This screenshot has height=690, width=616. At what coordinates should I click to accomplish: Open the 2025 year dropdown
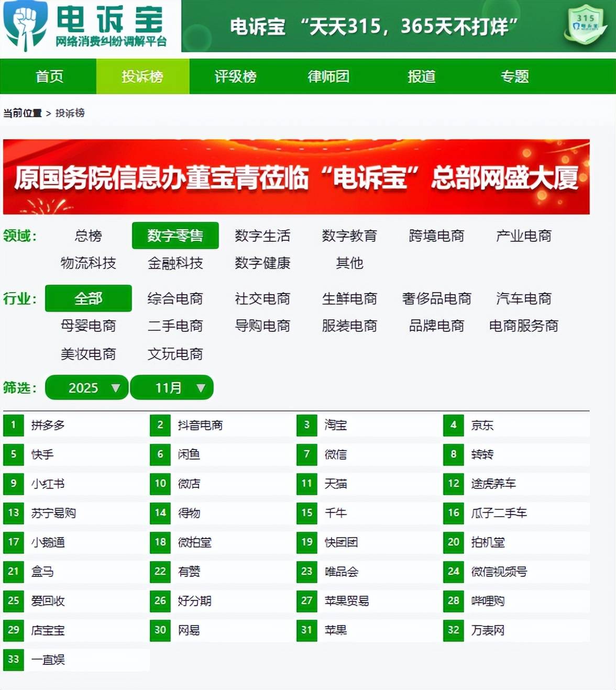(87, 388)
